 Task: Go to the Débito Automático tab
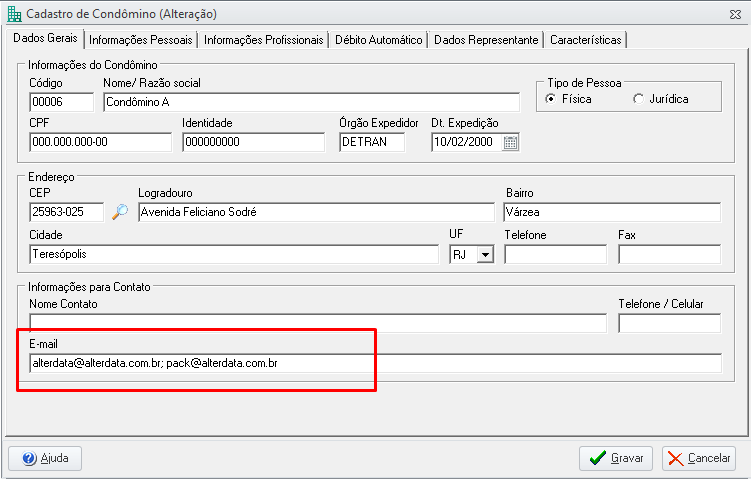coord(378,40)
